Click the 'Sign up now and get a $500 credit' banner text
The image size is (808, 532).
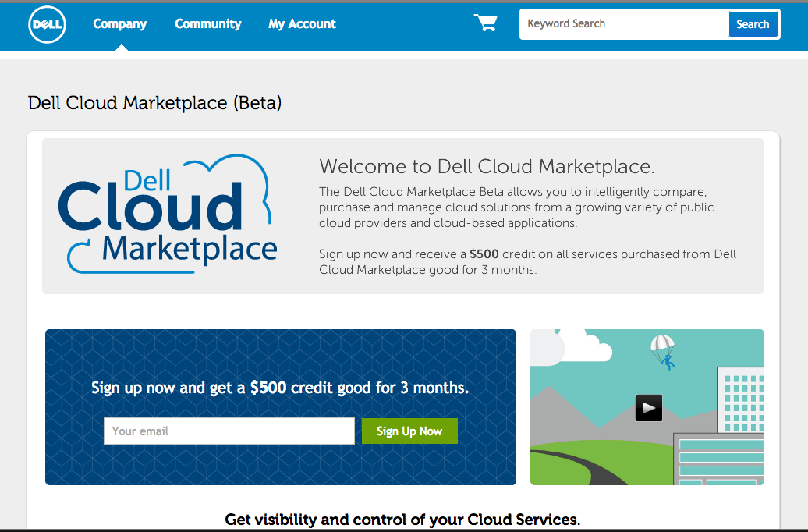pos(280,388)
